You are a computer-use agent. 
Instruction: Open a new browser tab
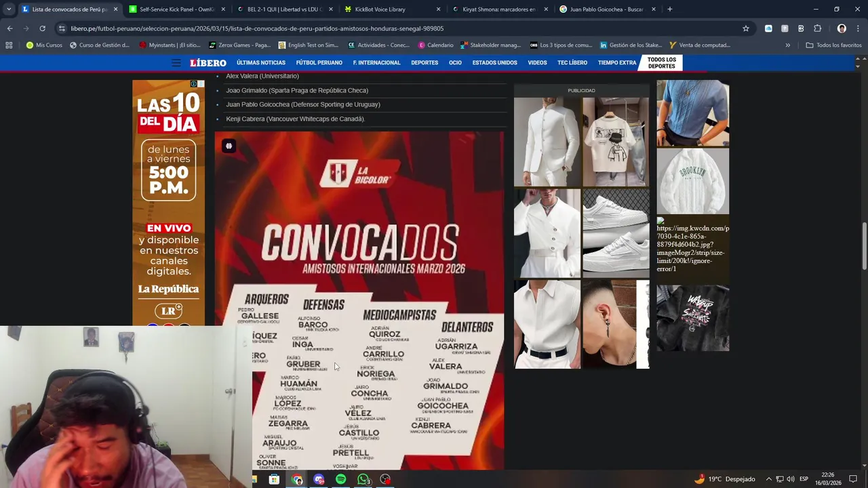coord(669,9)
